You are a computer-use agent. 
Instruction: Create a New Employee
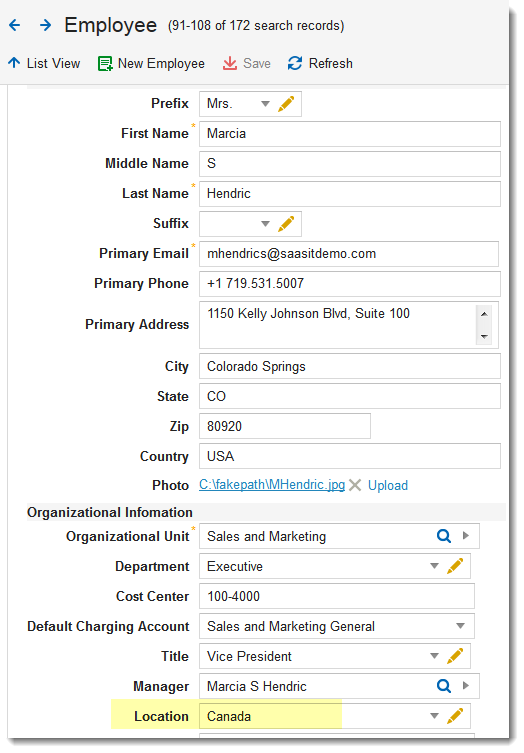[x=151, y=63]
